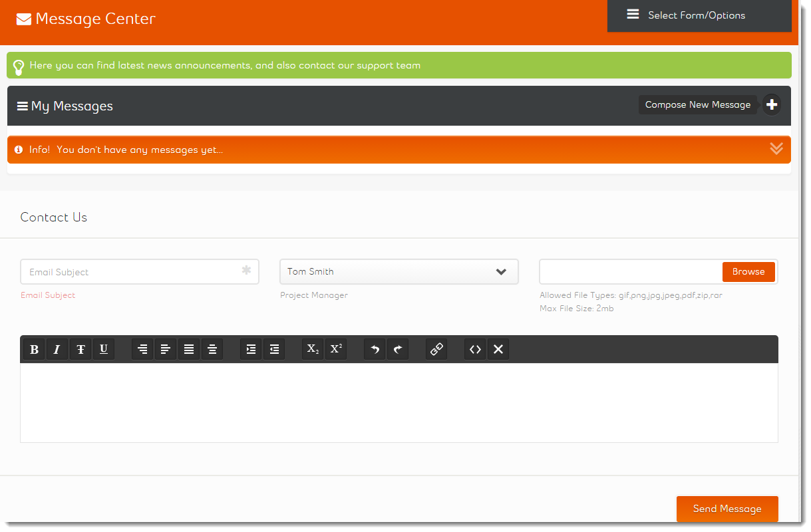Image resolution: width=811 pixels, height=532 pixels.
Task: Open the Select Form/Options menu
Action: click(699, 15)
